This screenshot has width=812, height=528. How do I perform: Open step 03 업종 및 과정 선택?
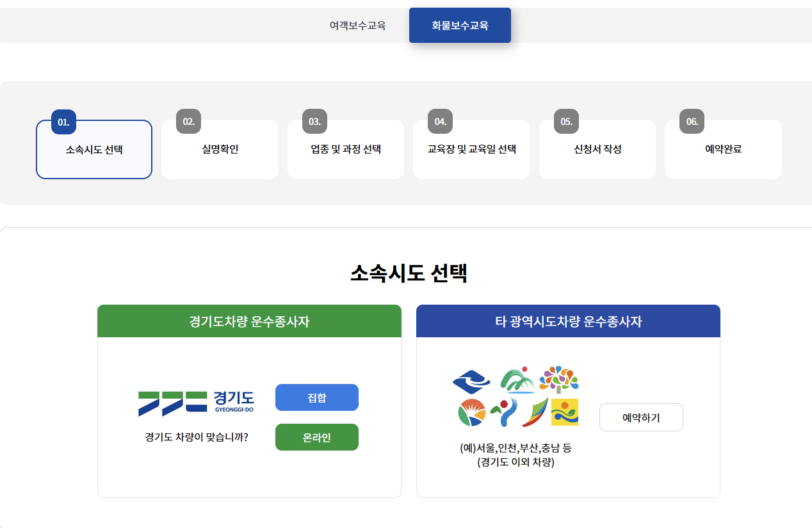coord(346,149)
